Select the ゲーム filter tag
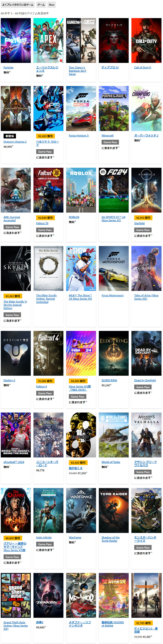This screenshot has width=163, height=644. (x=41, y=5)
